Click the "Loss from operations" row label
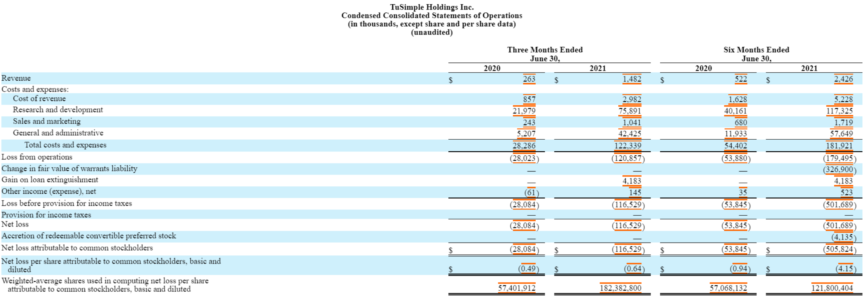The height and width of the screenshot is (300, 868). tap(37, 157)
